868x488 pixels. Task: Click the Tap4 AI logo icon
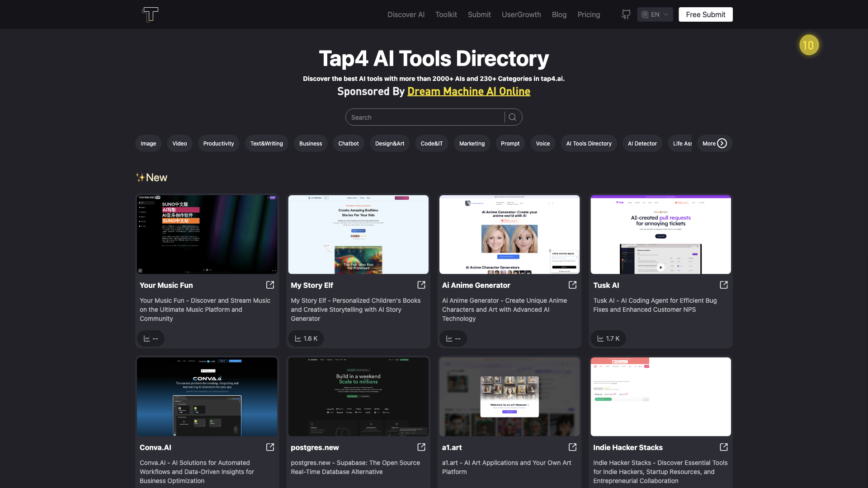tap(150, 14)
